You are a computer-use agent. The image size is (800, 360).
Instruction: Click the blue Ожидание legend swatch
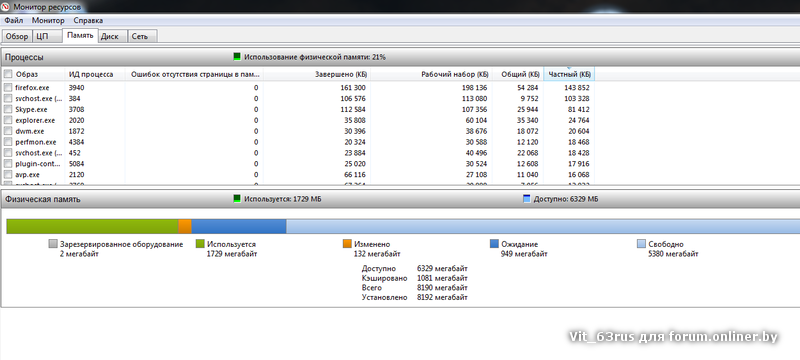coord(494,244)
